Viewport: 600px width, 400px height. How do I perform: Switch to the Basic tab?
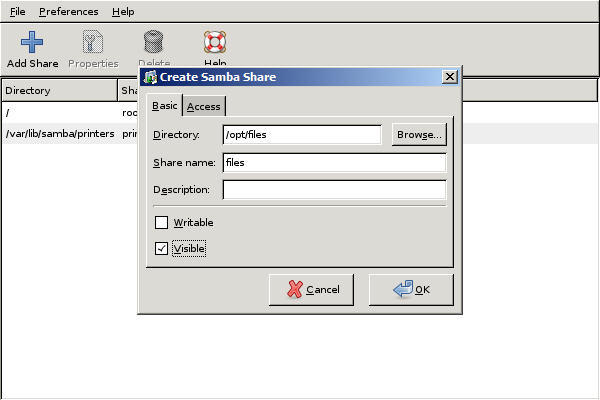(165, 105)
